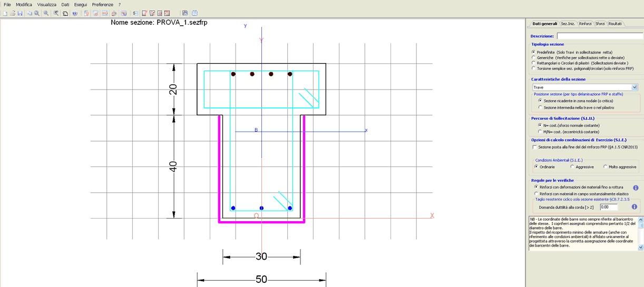This screenshot has height=287, width=644.
Task: Select Sezione ricadente in zona nodale
Action: [x=540, y=100]
